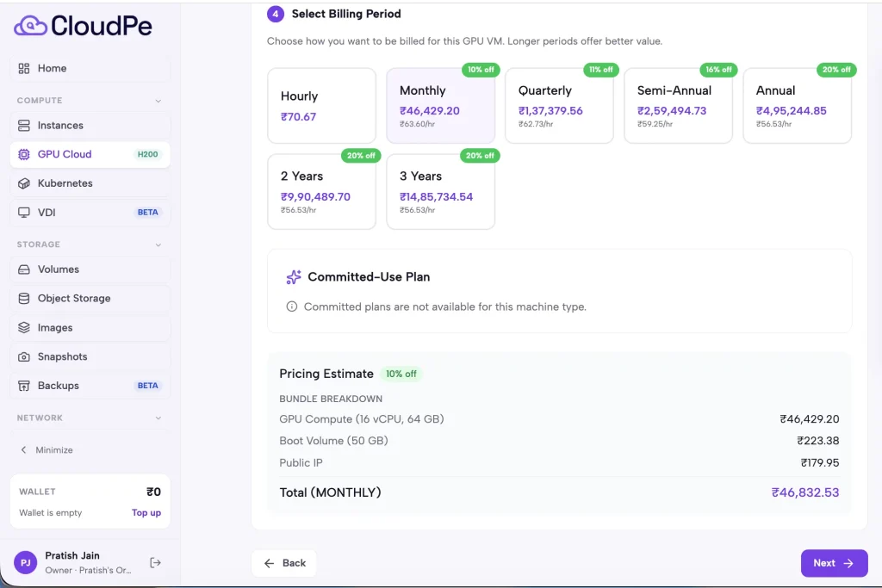Click the Kubernetes cube icon
Screen dimensions: 882x588
23,184
